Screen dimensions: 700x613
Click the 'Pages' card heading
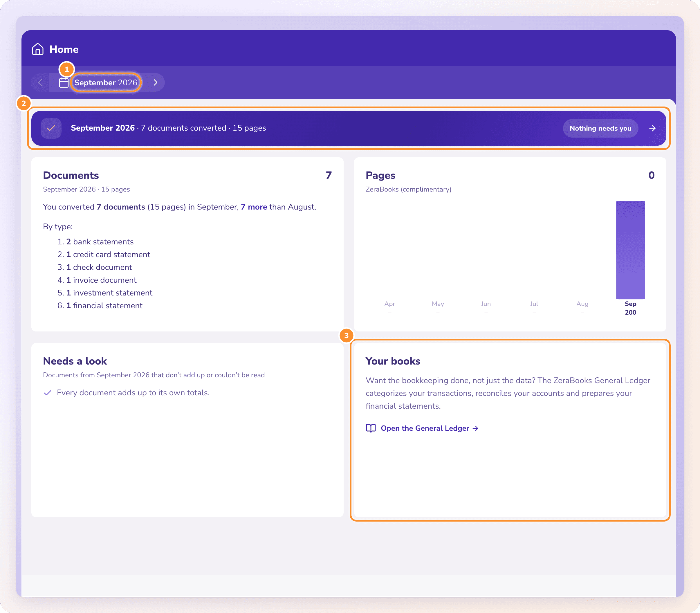coord(380,175)
